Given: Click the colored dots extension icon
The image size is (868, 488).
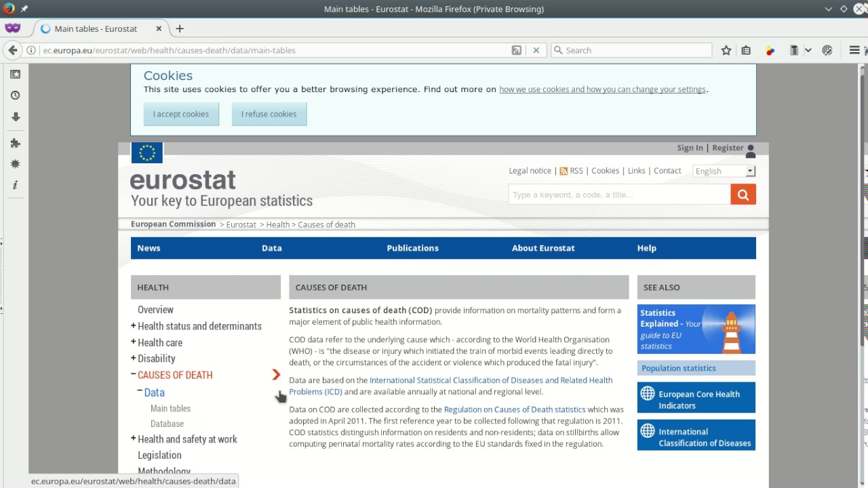Looking at the screenshot, I should pyautogui.click(x=770, y=50).
